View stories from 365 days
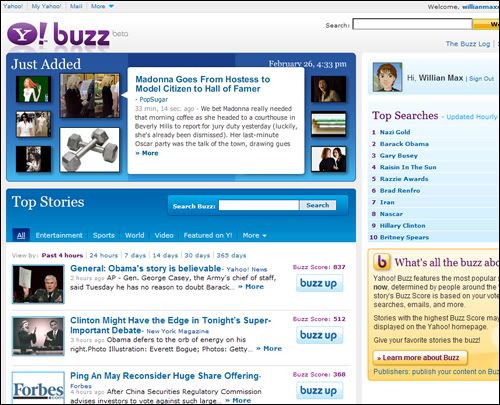500x405 pixels. pyautogui.click(x=231, y=255)
